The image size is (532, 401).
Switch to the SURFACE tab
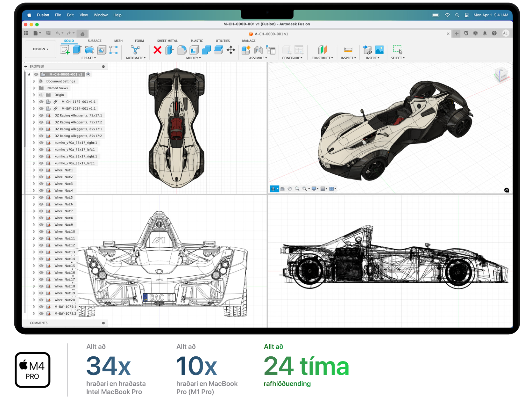(x=95, y=41)
